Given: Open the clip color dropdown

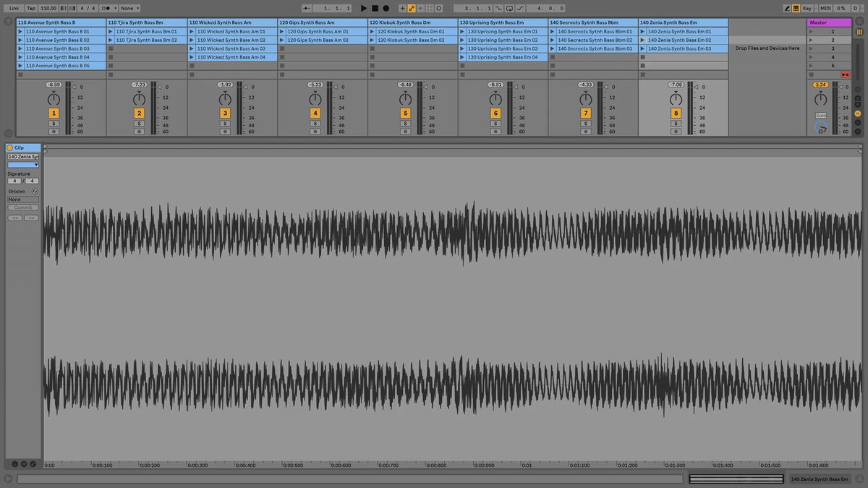Looking at the screenshot, I should (x=23, y=165).
